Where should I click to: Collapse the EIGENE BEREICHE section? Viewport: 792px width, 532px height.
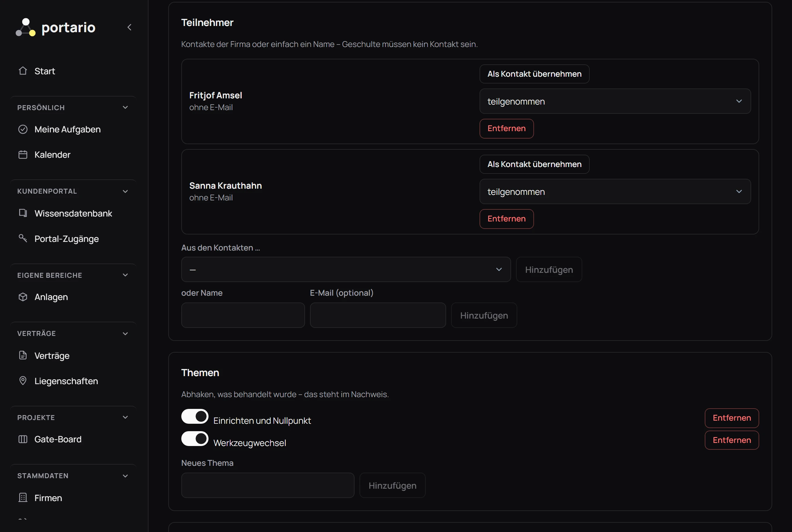click(125, 275)
